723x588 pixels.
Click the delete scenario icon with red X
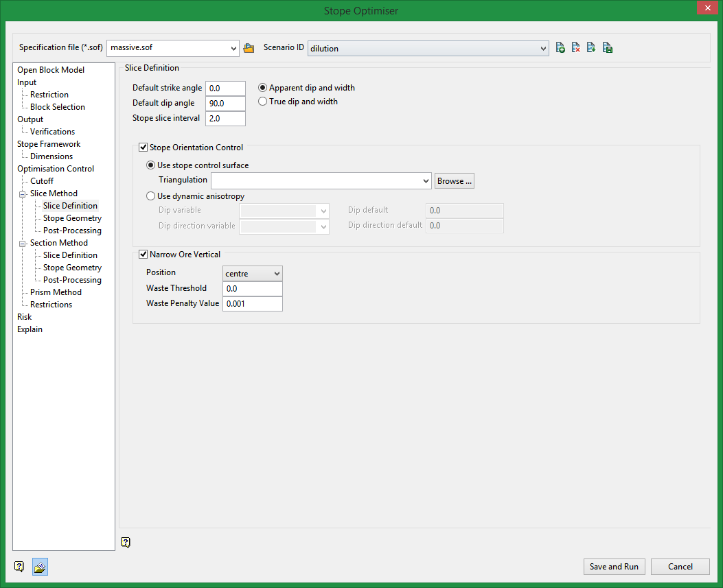pyautogui.click(x=576, y=48)
